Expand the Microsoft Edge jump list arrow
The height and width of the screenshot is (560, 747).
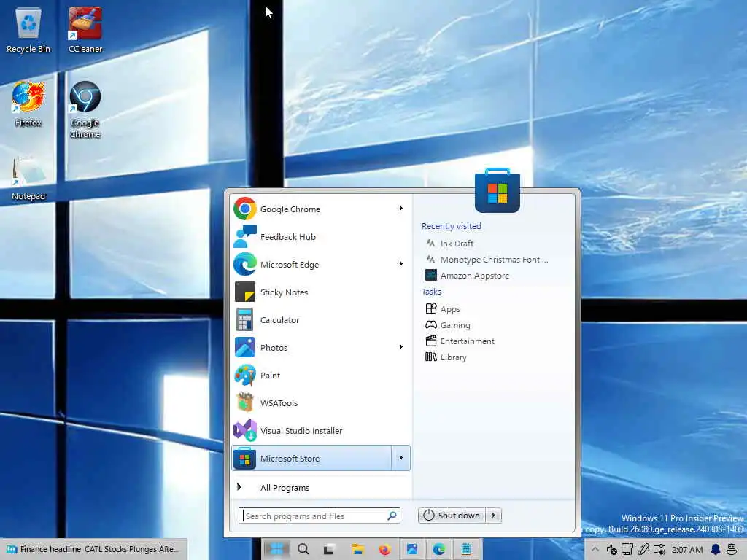pos(401,264)
